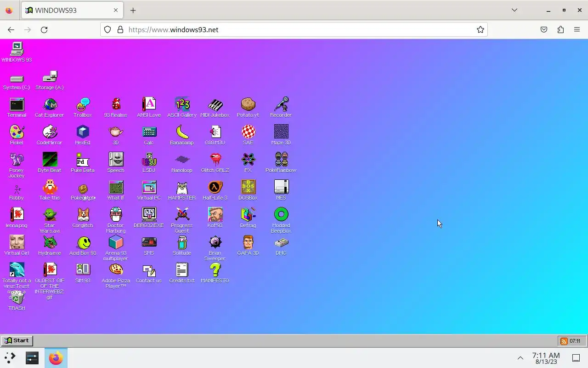Click the Windows 93 Start button
Screen dimensions: 588x368
pyautogui.click(x=17, y=341)
